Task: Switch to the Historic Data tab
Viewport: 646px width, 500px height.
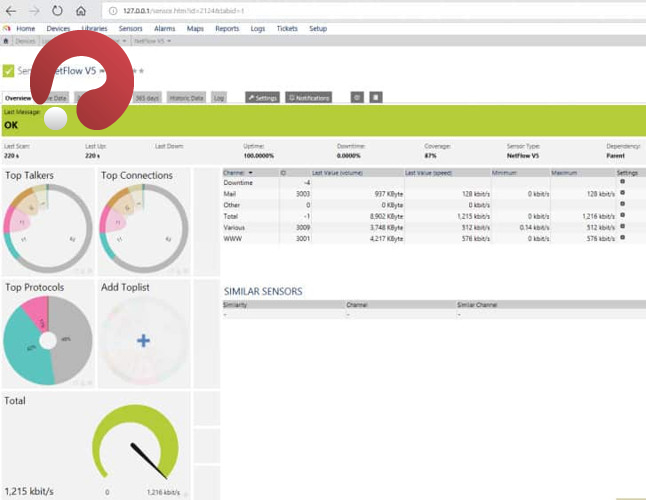Action: click(x=185, y=98)
